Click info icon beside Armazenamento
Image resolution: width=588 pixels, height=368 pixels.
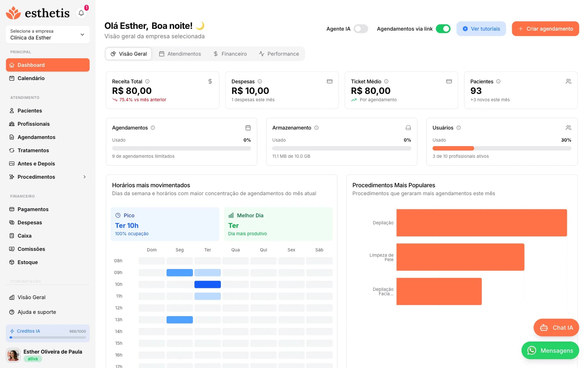(x=316, y=127)
